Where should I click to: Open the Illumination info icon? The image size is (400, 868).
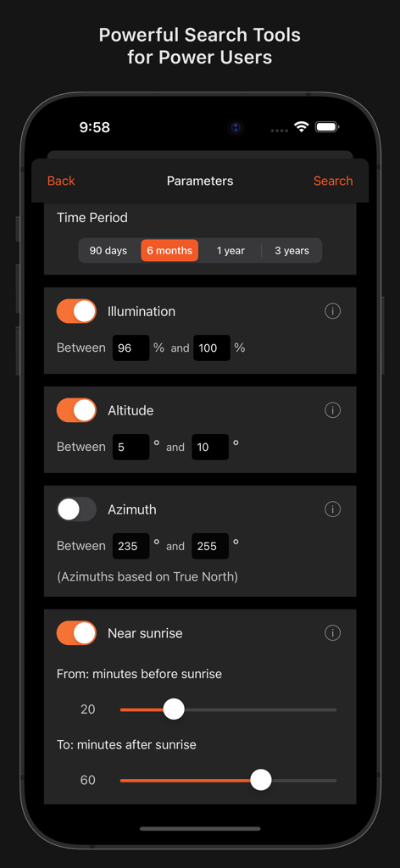[x=332, y=311]
